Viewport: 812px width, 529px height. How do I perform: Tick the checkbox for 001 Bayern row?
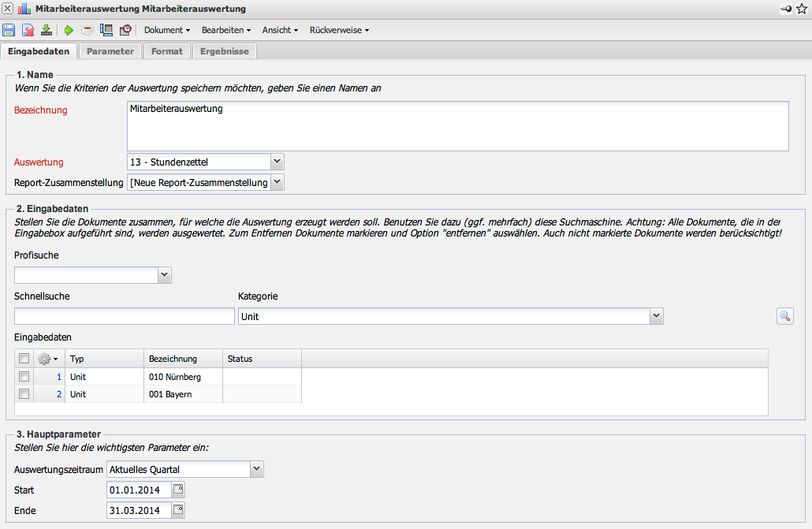pos(24,394)
